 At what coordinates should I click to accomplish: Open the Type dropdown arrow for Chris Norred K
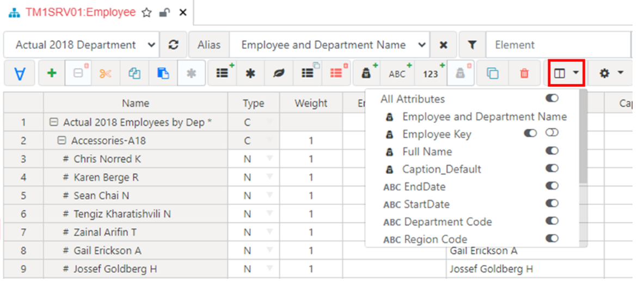click(269, 158)
